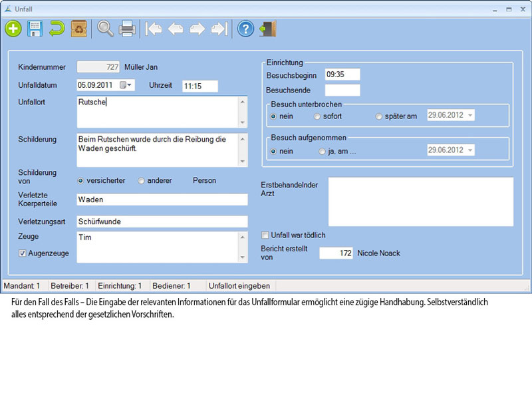Enable the 'Unfall war tödlich' checkbox
This screenshot has height=399, width=532.
265,235
